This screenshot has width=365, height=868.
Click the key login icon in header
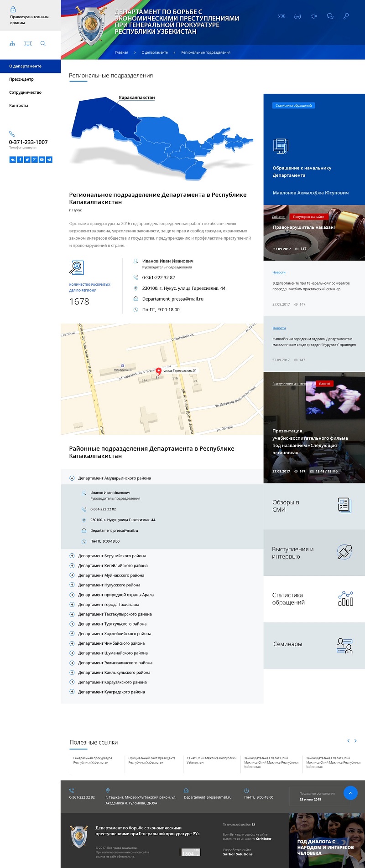[x=346, y=16]
